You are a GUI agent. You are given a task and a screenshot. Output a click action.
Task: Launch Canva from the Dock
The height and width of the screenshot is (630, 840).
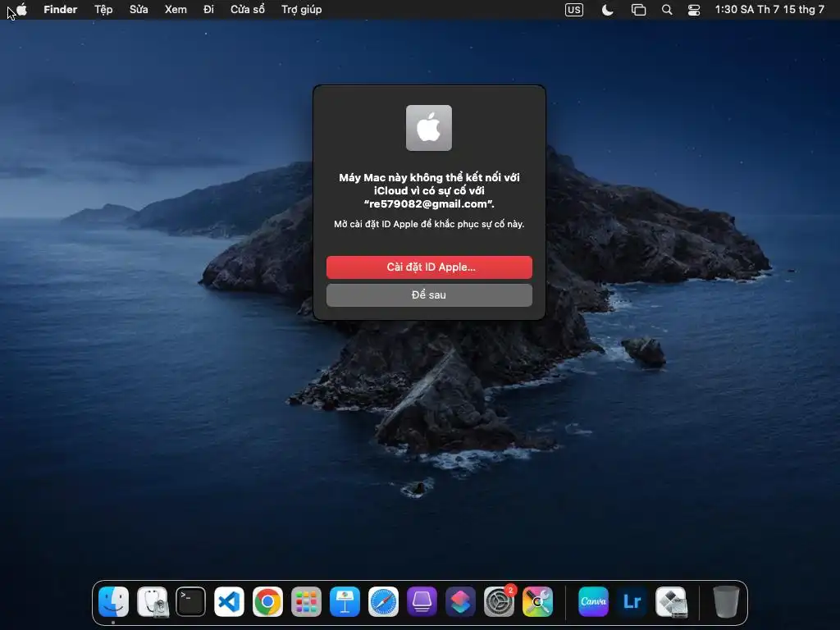coord(594,601)
